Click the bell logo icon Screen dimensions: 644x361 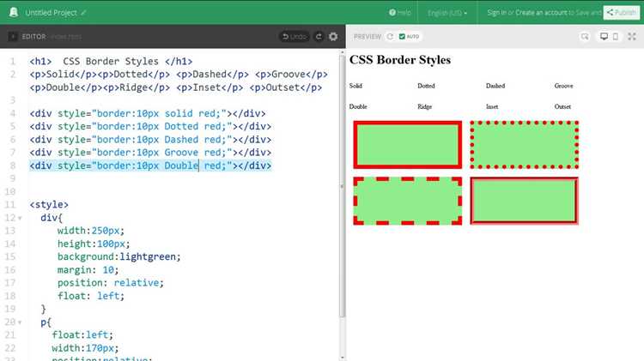click(x=14, y=12)
